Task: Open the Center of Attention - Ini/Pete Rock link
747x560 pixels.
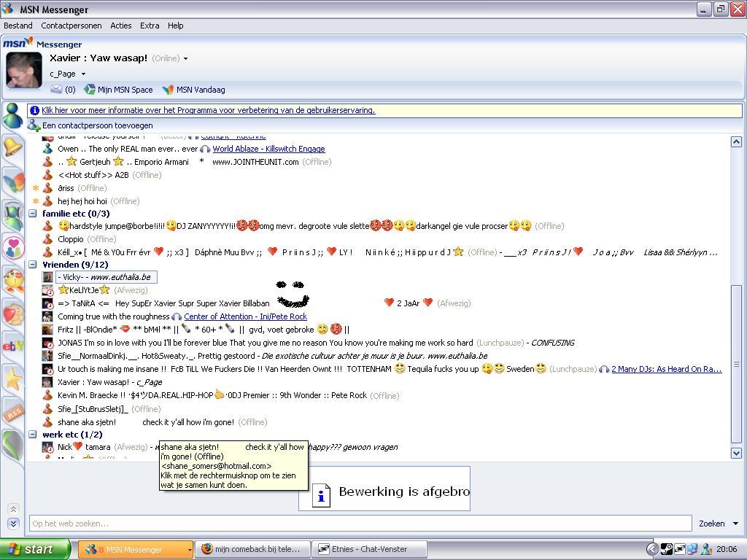Action: point(245,316)
